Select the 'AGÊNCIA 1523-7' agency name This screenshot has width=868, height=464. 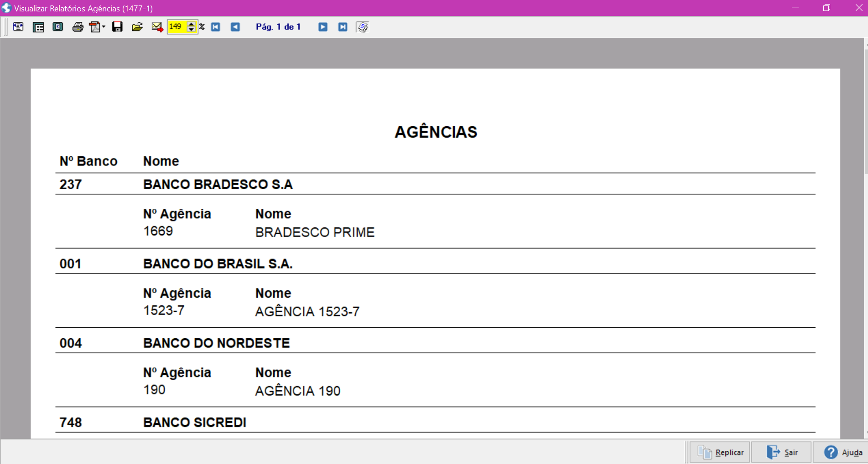point(307,312)
